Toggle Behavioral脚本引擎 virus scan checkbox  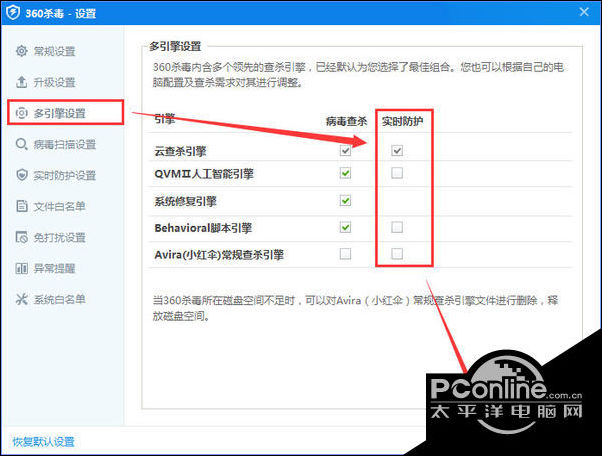click(x=345, y=227)
